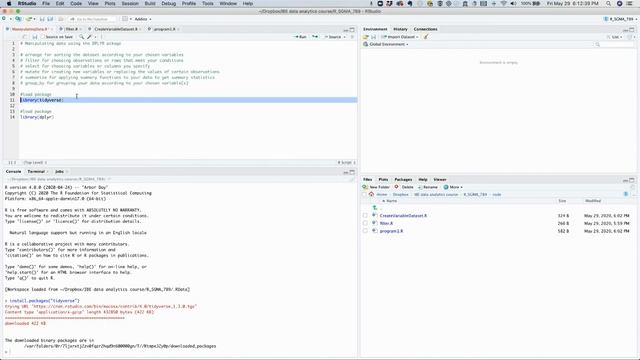
Task: Click the Apple logo in menu bar
Action: click(9, 3)
